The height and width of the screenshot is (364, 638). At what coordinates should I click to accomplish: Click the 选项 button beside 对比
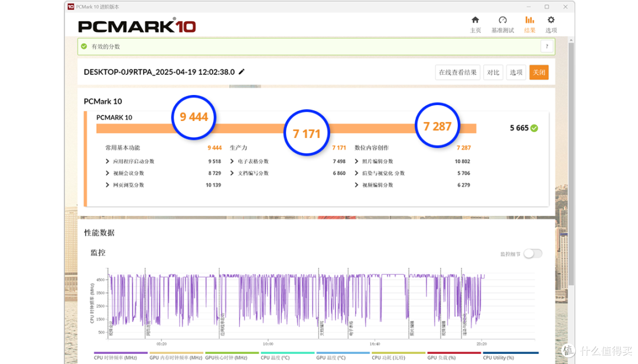coord(516,73)
